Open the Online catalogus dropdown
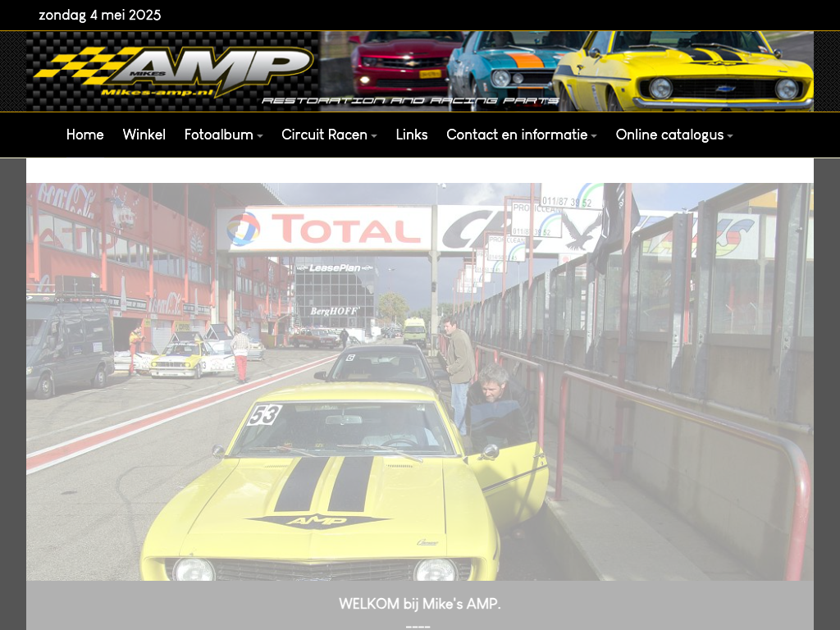Viewport: 840px width, 630px height. coord(673,135)
